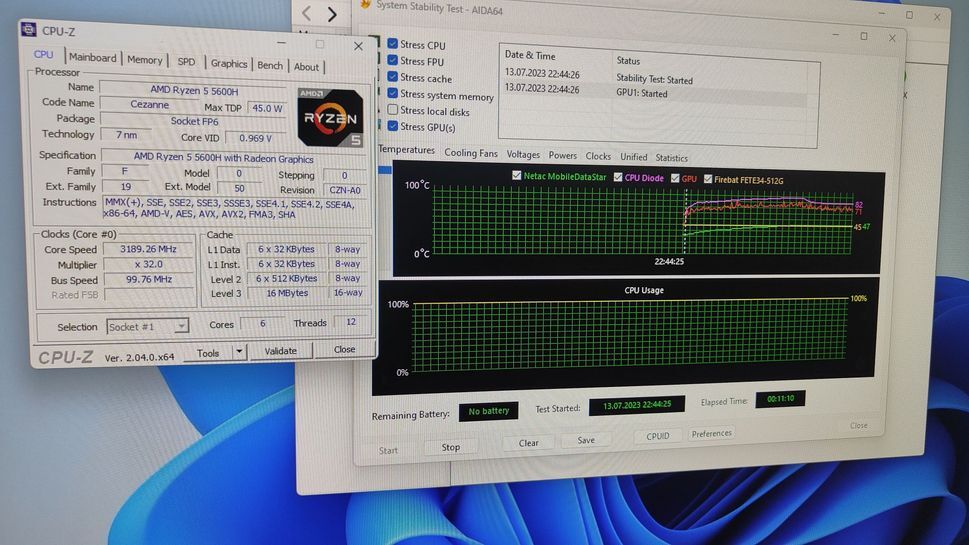
Task: Open the Bench tab in CPU-Z
Action: 270,65
